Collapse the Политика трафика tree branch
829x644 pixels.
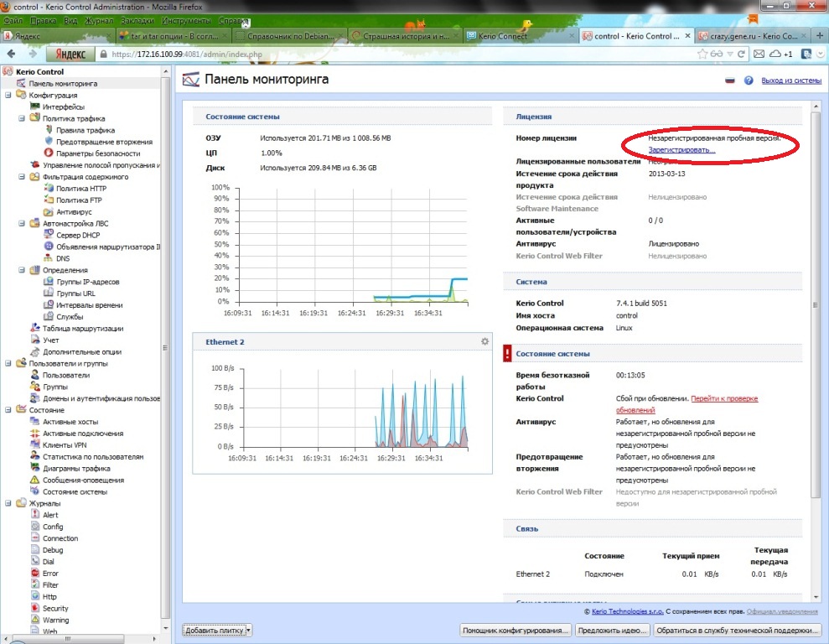pyautogui.click(x=22, y=119)
